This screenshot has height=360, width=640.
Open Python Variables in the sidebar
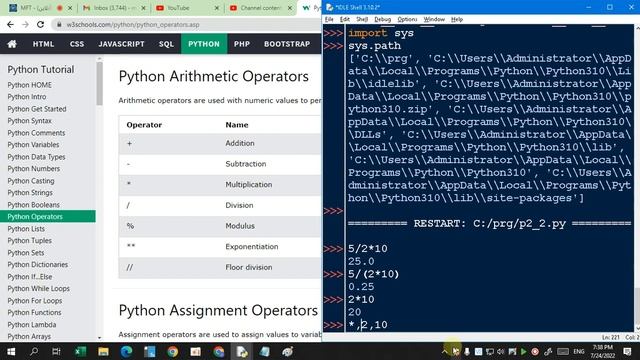[x=33, y=144]
